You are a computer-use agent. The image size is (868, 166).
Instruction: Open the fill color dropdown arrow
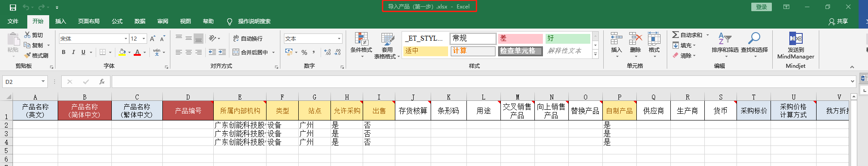coord(129,53)
